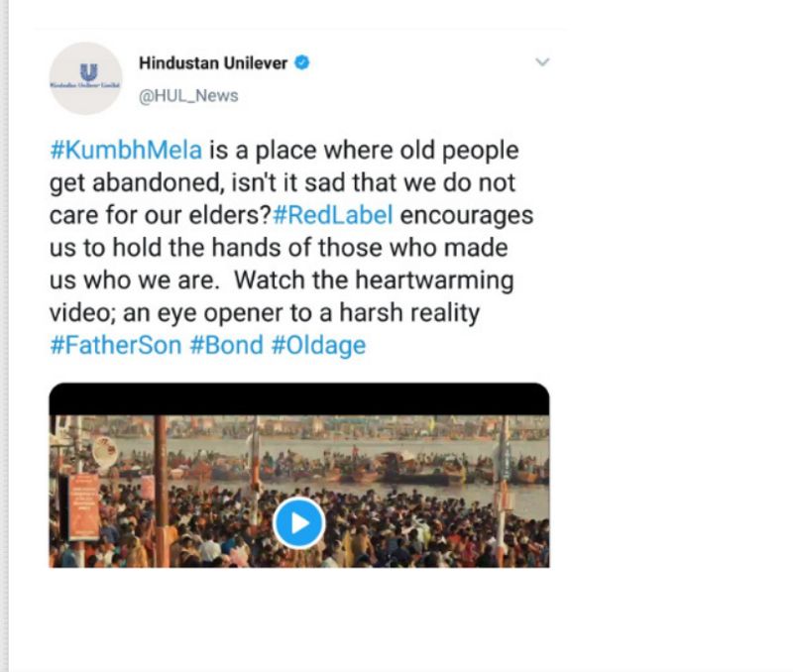The height and width of the screenshot is (672, 793).
Task: Click the boats in the video thumbnail
Action: tap(396, 468)
